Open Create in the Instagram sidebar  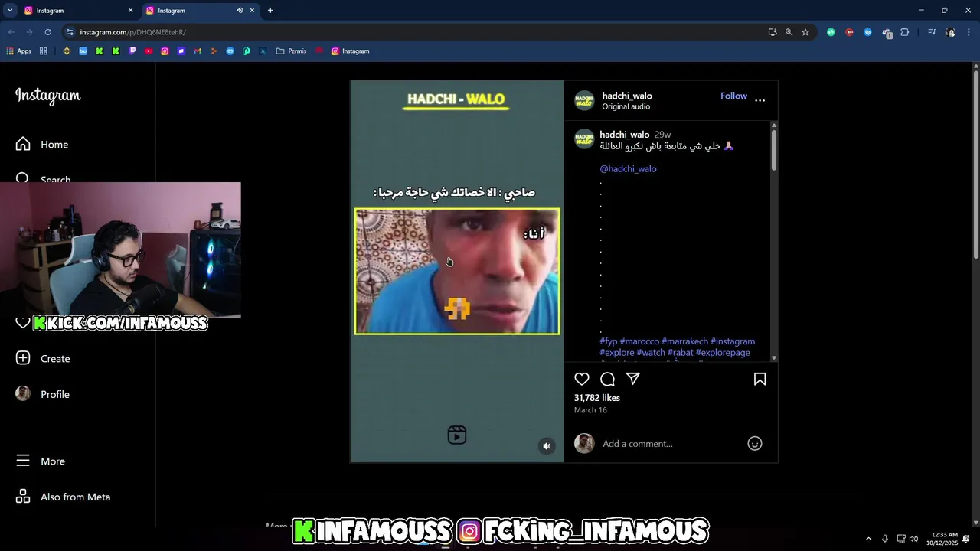(43, 358)
